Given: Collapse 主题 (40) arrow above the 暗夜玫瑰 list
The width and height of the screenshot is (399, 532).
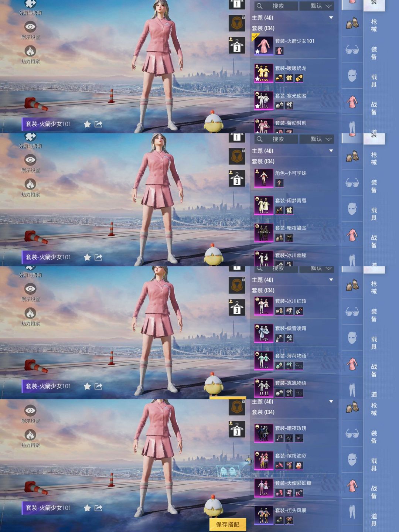Looking at the screenshot, I should (331, 402).
